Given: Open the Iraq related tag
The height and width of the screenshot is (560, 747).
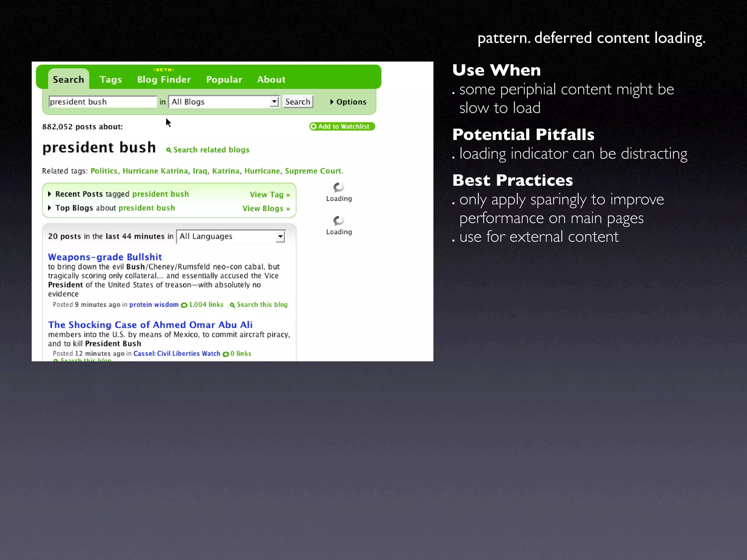Looking at the screenshot, I should point(200,171).
